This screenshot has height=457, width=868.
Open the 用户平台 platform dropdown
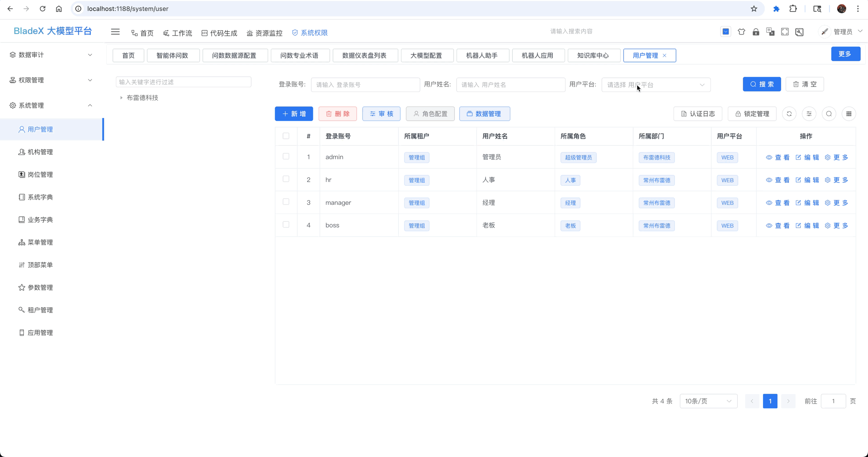[x=655, y=85]
